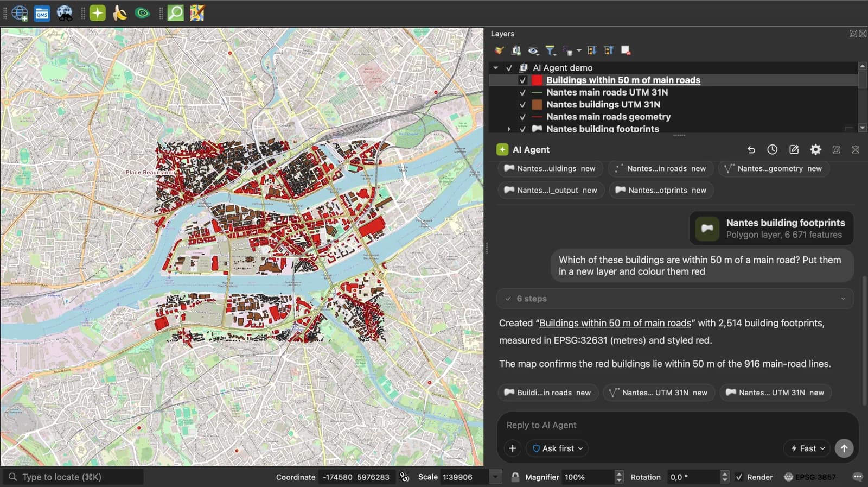
Task: Click Remove Layer/Group icon
Action: pos(626,50)
